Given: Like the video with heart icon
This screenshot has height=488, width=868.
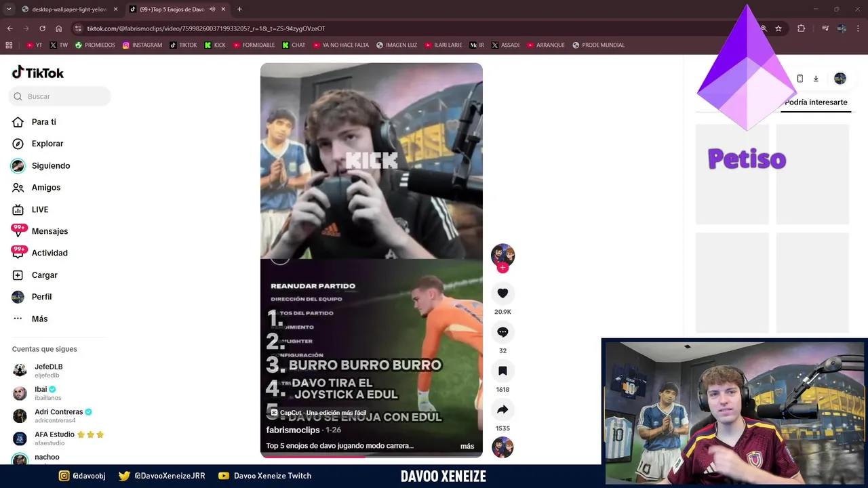Looking at the screenshot, I should click(502, 293).
